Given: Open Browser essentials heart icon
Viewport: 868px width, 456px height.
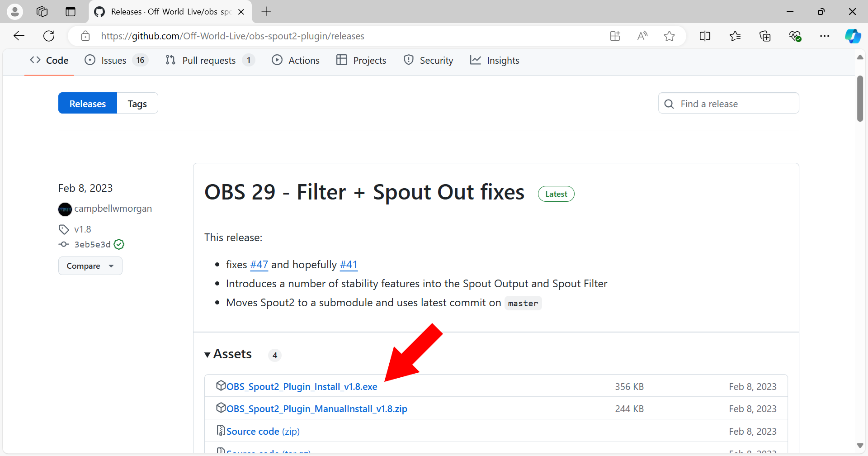Looking at the screenshot, I should tap(795, 36).
